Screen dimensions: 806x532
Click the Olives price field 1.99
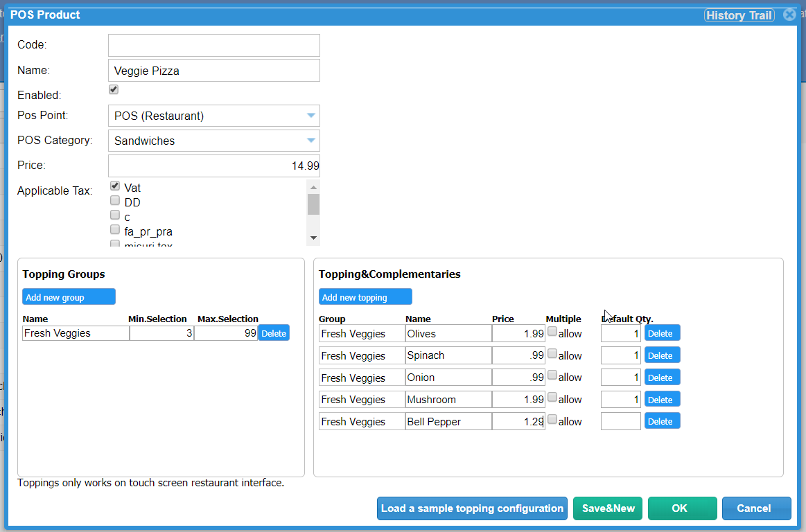coord(518,334)
